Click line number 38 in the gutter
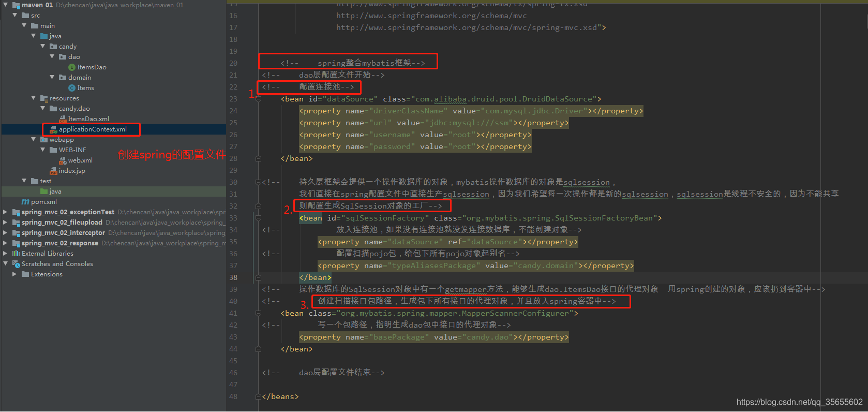The image size is (868, 412). tap(233, 277)
